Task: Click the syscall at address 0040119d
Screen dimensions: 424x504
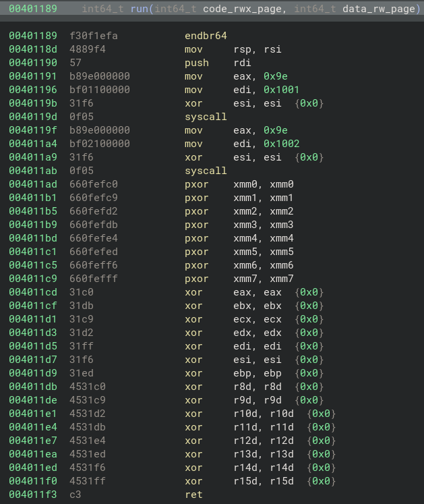Action: [205, 117]
